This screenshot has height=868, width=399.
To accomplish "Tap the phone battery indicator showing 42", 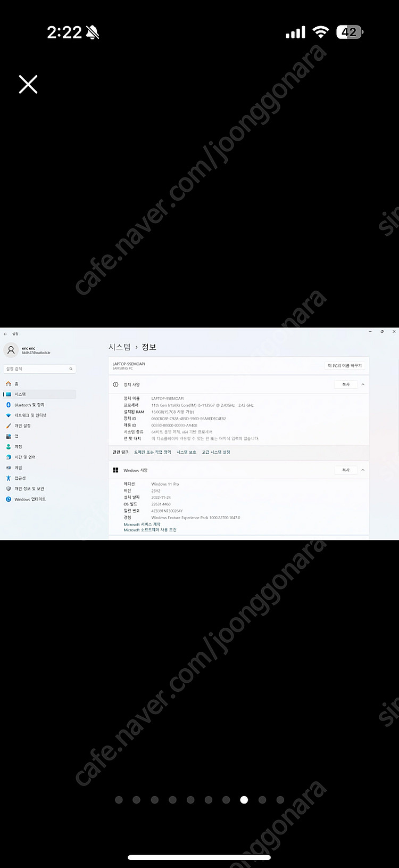I will pyautogui.click(x=350, y=32).
